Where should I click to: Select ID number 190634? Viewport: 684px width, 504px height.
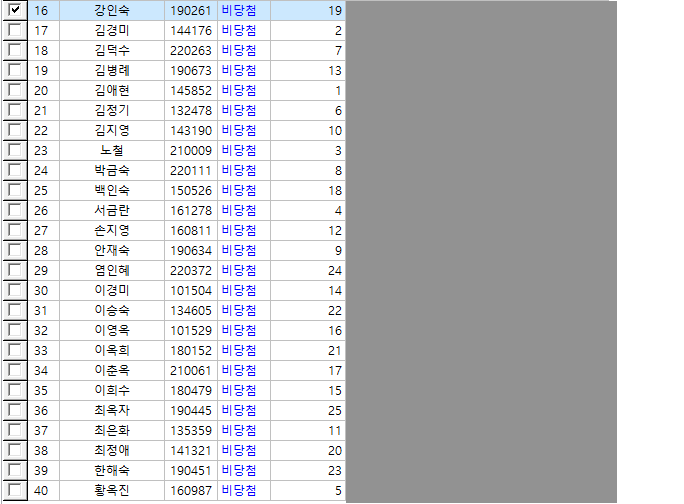click(x=191, y=250)
